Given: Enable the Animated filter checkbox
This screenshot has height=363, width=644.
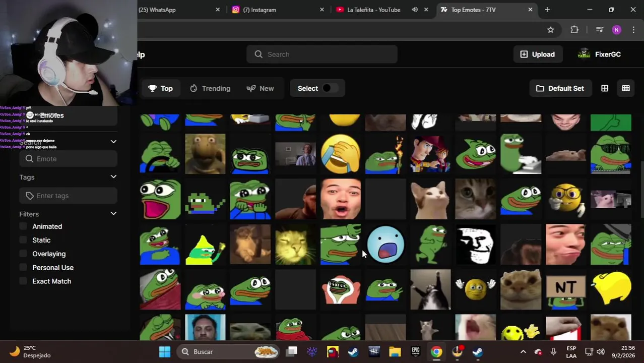Looking at the screenshot, I should pyautogui.click(x=23, y=226).
